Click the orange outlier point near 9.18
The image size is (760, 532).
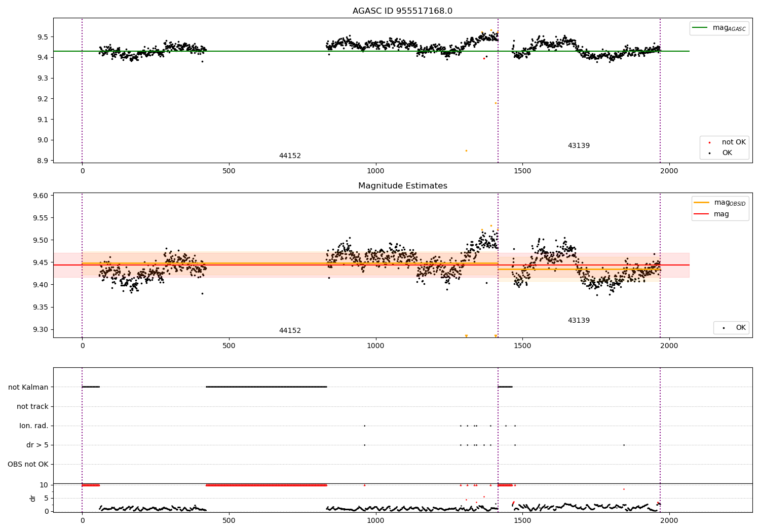click(x=496, y=103)
